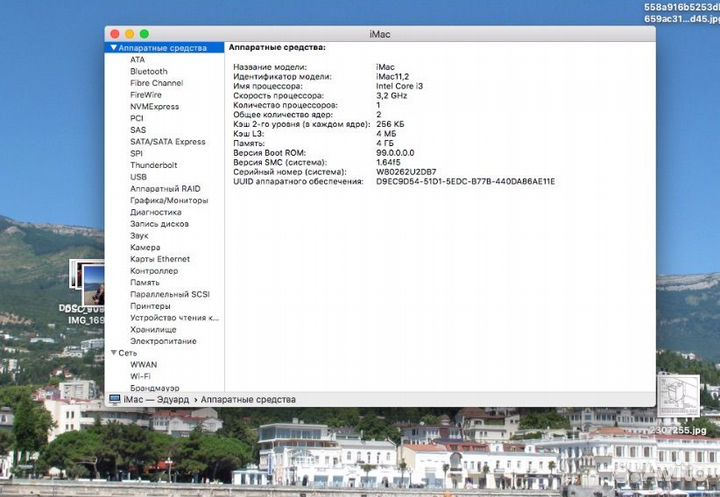Click the iMac window title
This screenshot has width=720, height=497.
click(380, 34)
